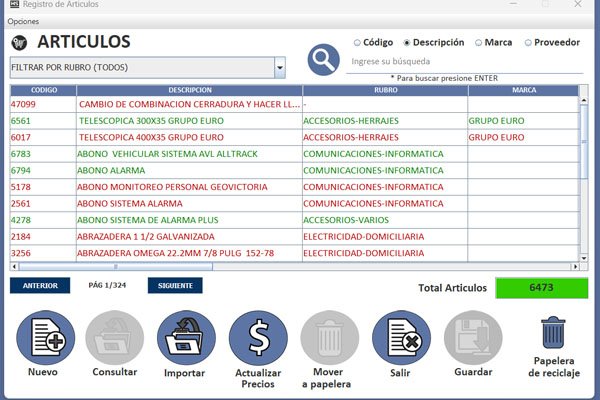Expand the Filtrar por rubro dropdown
This screenshot has width=600, height=400.
point(280,68)
